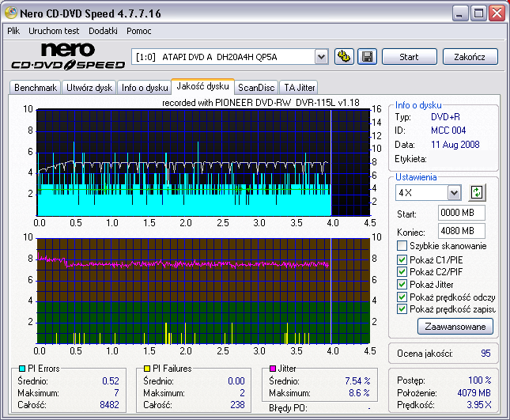Open the Dodatki menu
Image resolution: width=510 pixels, height=420 pixels.
(x=103, y=31)
